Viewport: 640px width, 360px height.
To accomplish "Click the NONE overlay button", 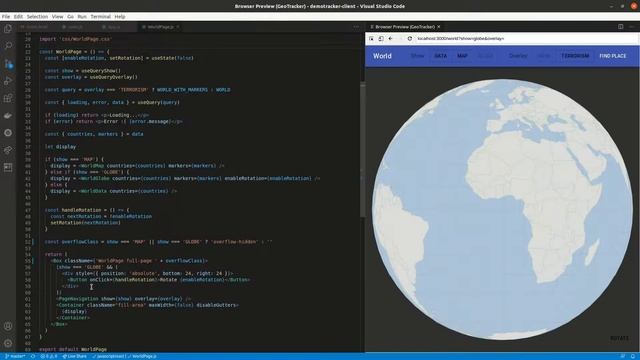I will (544, 56).
